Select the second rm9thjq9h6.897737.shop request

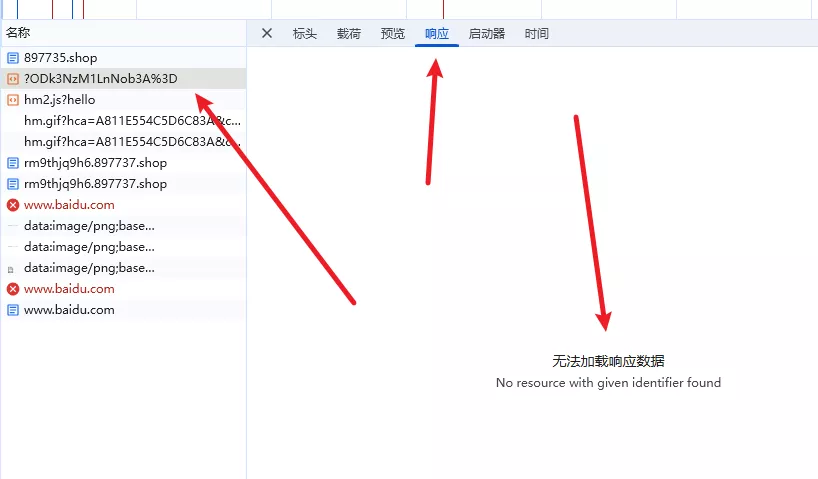coord(95,184)
